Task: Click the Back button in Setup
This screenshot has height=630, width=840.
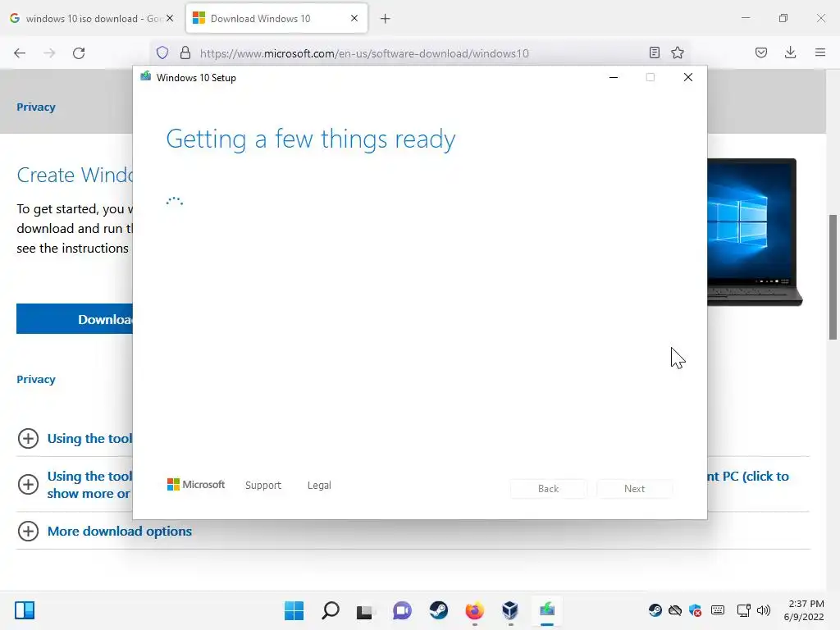Action: (548, 489)
